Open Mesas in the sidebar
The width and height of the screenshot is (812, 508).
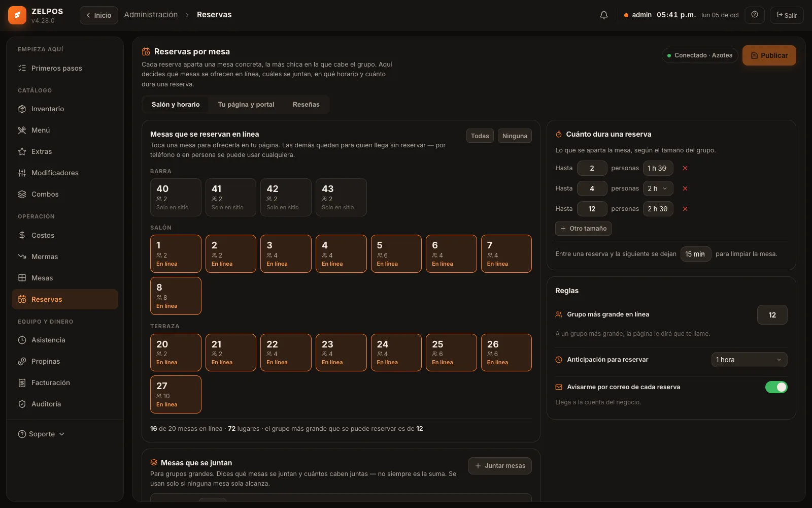[x=65, y=278]
